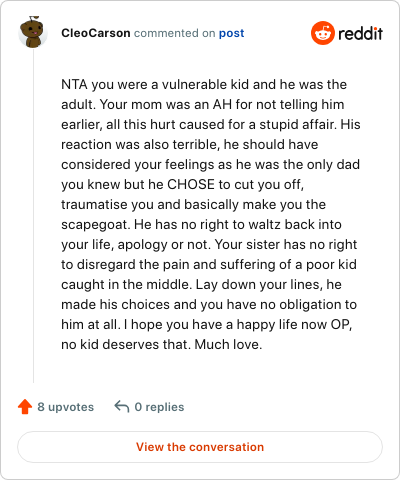The height and width of the screenshot is (480, 400).
Task: Click the Reddit Snoo logo icon
Action: coord(322,33)
